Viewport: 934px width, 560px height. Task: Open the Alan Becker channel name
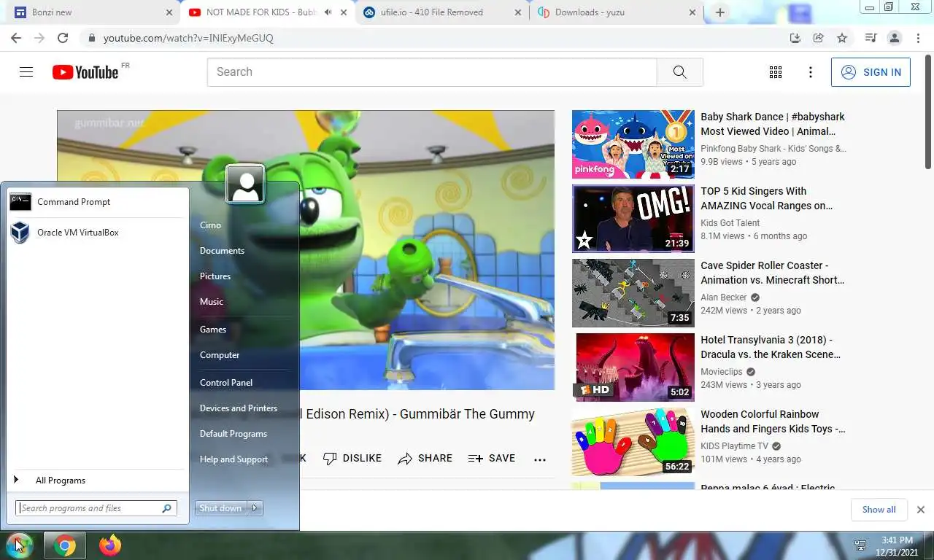point(724,297)
